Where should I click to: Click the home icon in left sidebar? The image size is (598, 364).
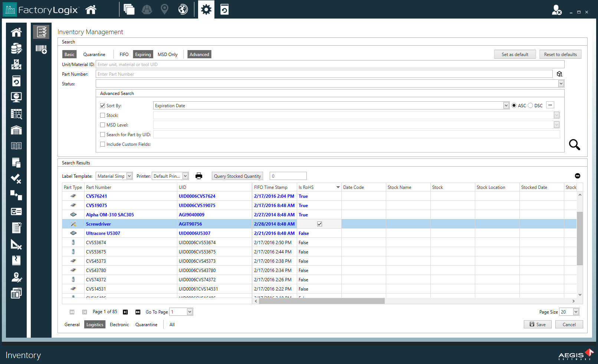[16, 32]
